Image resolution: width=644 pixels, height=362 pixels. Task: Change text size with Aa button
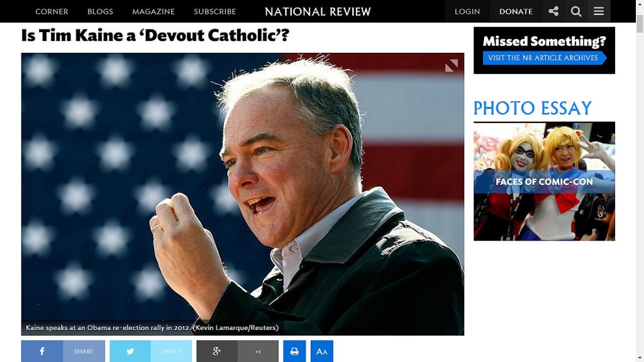coord(322,351)
